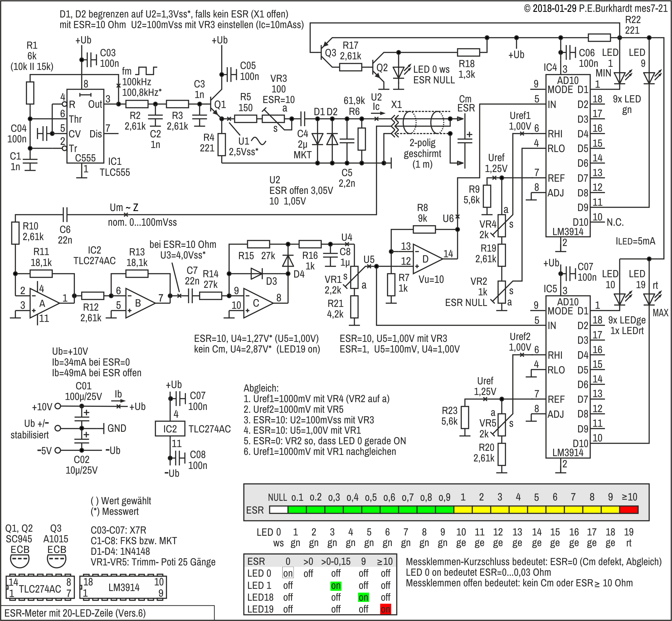The height and width of the screenshot is (621, 672).
Task: Click the white NULL segment of ESR bar
Action: point(279,510)
